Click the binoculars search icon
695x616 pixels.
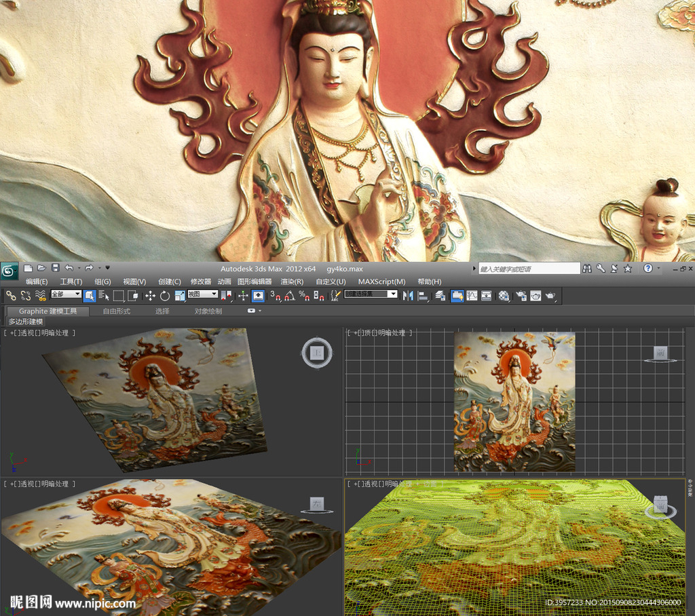pyautogui.click(x=587, y=268)
